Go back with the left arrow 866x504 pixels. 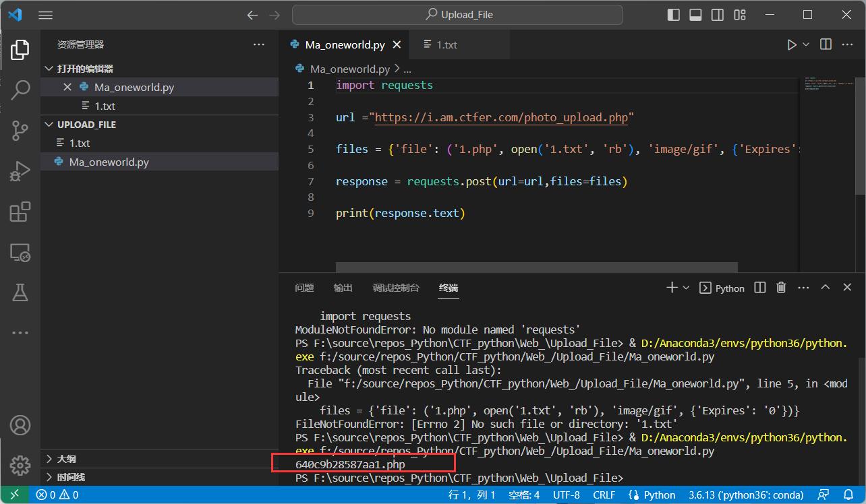tap(252, 15)
